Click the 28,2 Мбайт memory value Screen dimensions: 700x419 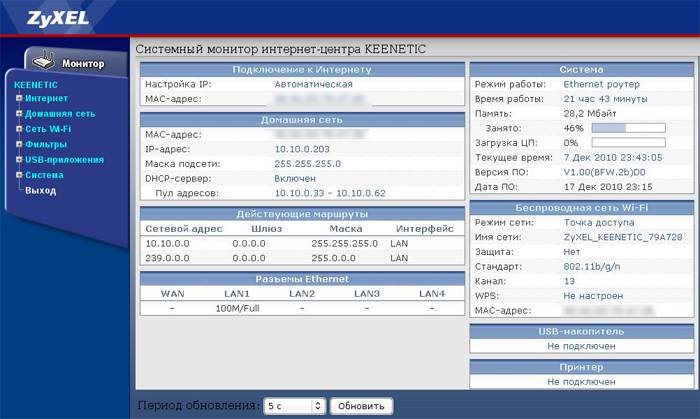590,114
